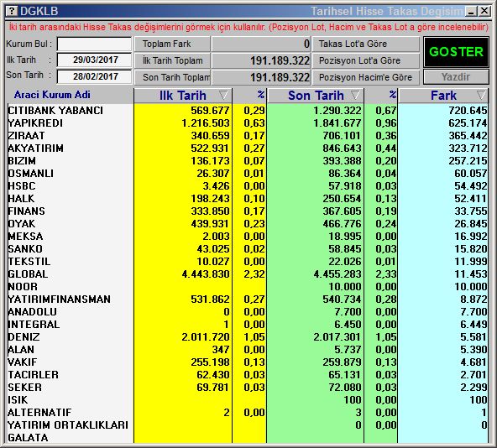497x448 pixels.
Task: Select the TEKSTIL row
Action: [247, 262]
